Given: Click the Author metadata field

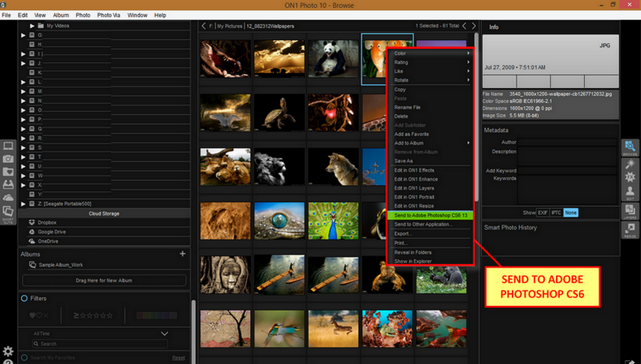Looking at the screenshot, I should [567, 142].
